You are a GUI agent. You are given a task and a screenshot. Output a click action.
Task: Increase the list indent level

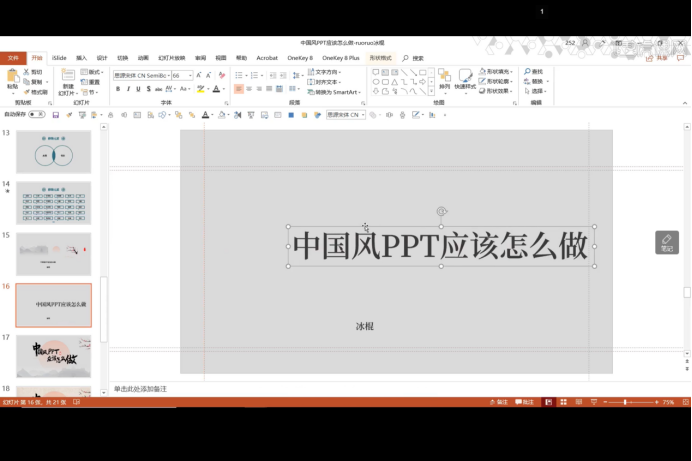(x=283, y=75)
